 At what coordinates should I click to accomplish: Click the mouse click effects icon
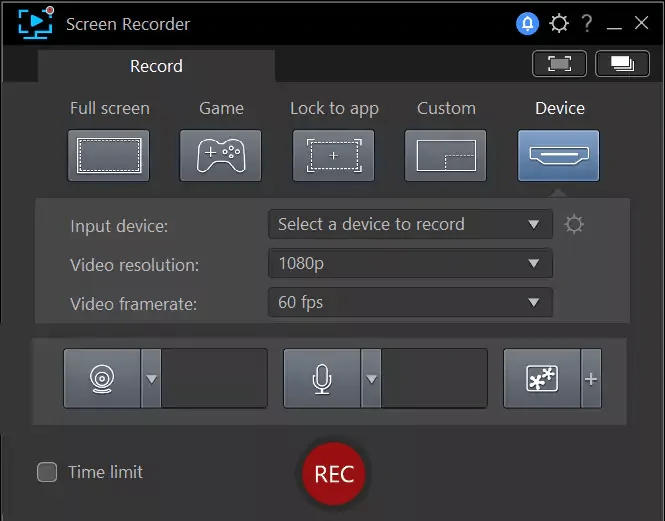541,379
